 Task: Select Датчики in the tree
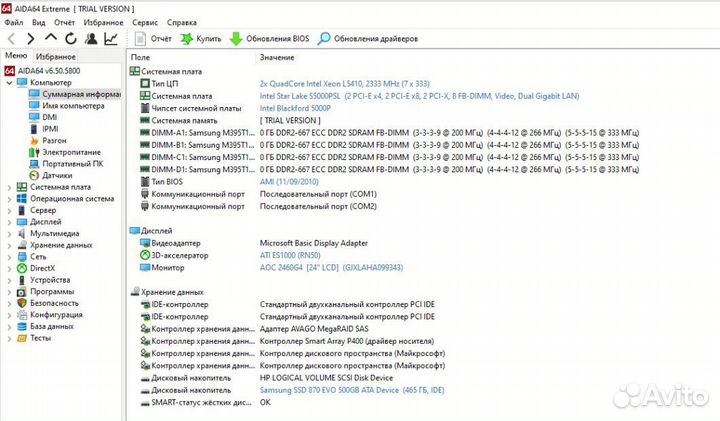[x=51, y=175]
